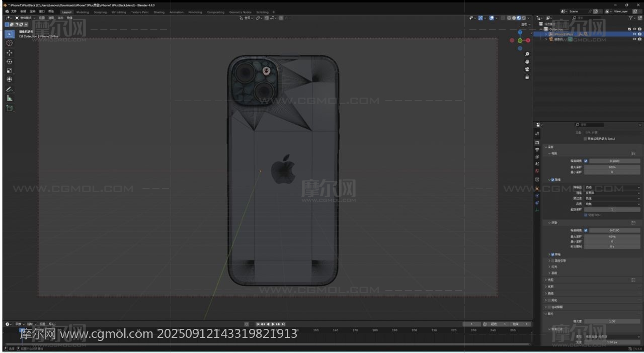Viewport: 644px width, 353px height.
Task: Select the Transform tool
Action: [9, 79]
